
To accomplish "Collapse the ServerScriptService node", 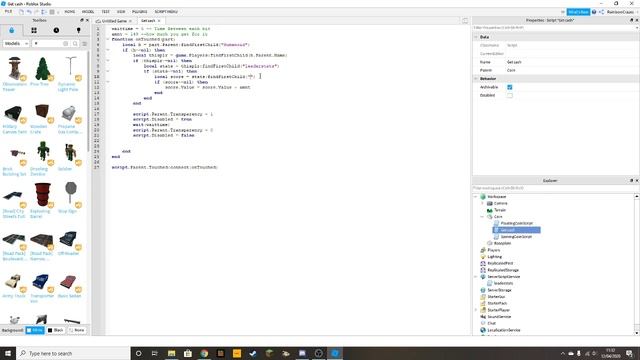I will (x=476, y=277).
